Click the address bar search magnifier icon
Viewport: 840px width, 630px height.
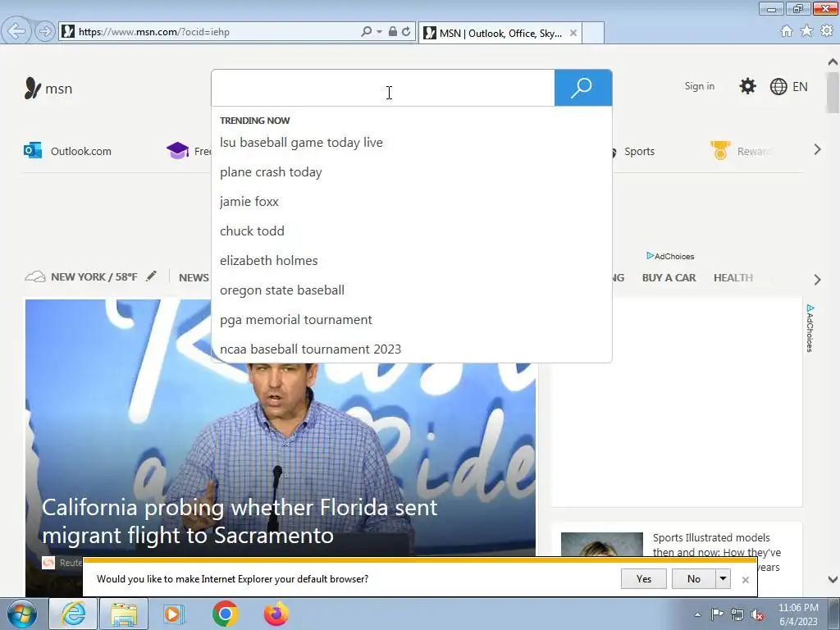pos(367,32)
